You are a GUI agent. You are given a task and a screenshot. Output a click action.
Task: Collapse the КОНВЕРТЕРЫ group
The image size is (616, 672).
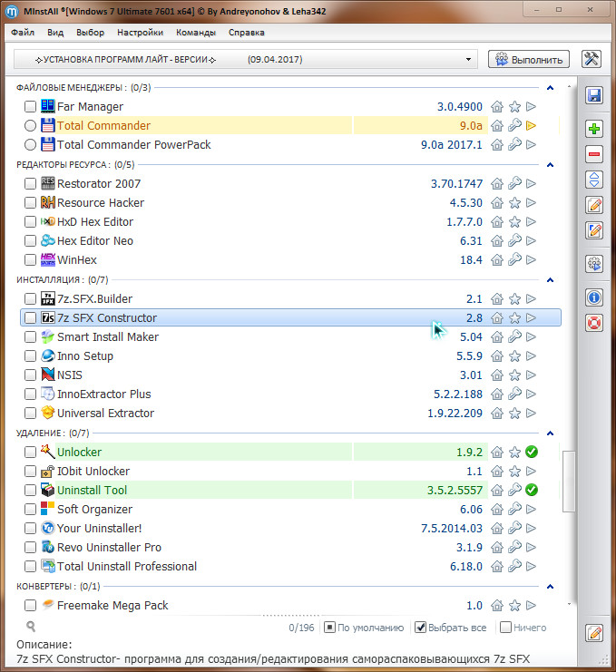551,586
